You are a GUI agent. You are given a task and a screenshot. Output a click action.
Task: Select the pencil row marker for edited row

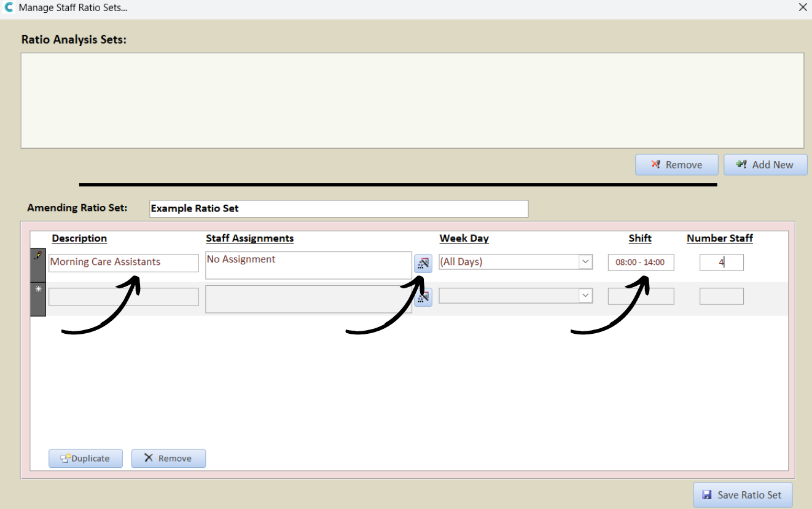point(38,266)
